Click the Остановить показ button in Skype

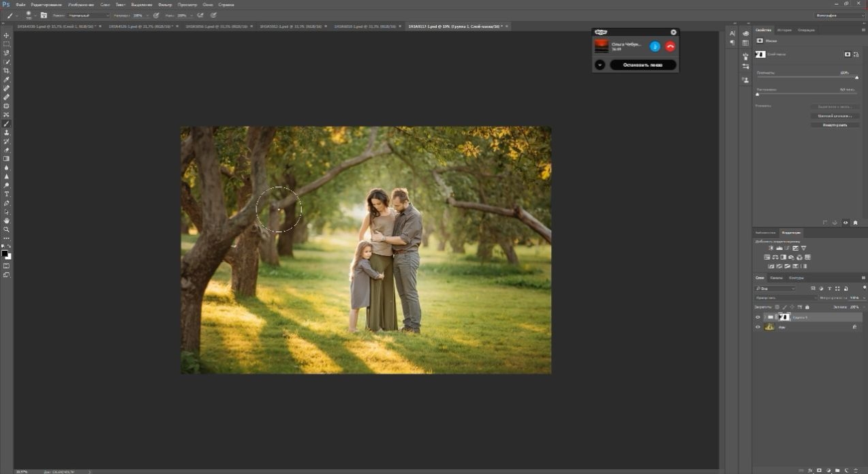click(x=643, y=65)
